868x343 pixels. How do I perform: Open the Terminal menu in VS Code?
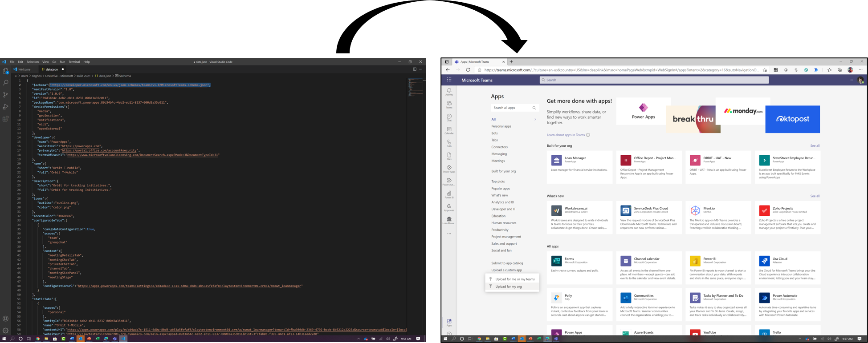click(x=74, y=62)
